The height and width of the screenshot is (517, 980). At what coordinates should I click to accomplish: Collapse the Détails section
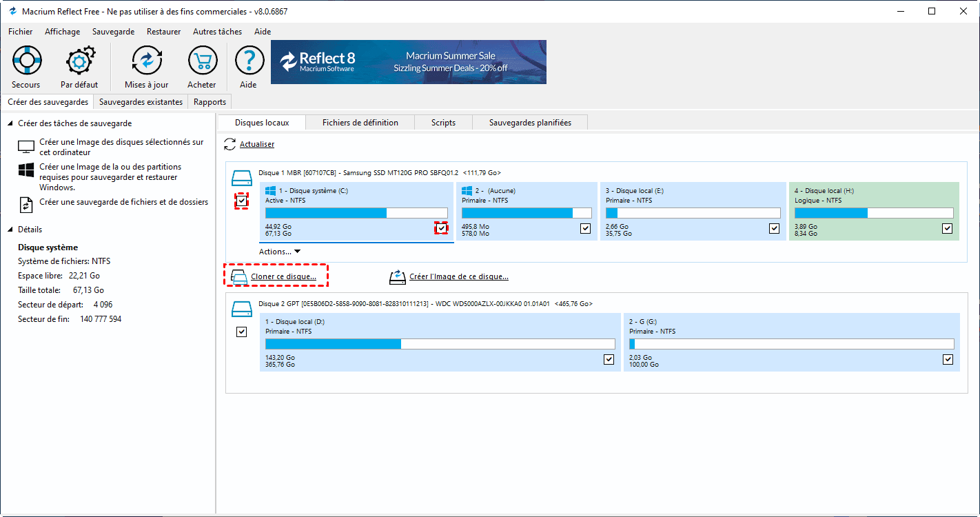(11, 230)
